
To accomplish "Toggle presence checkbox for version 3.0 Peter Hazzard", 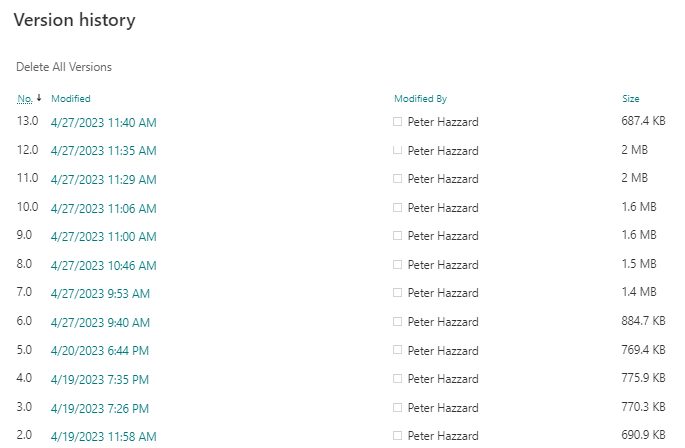I will pyautogui.click(x=398, y=408).
